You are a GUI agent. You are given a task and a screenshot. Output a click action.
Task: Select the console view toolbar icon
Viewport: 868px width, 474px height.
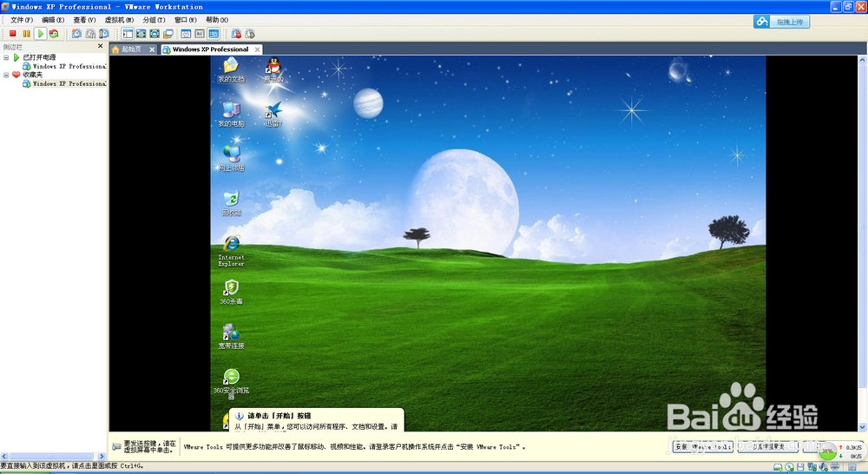click(214, 34)
